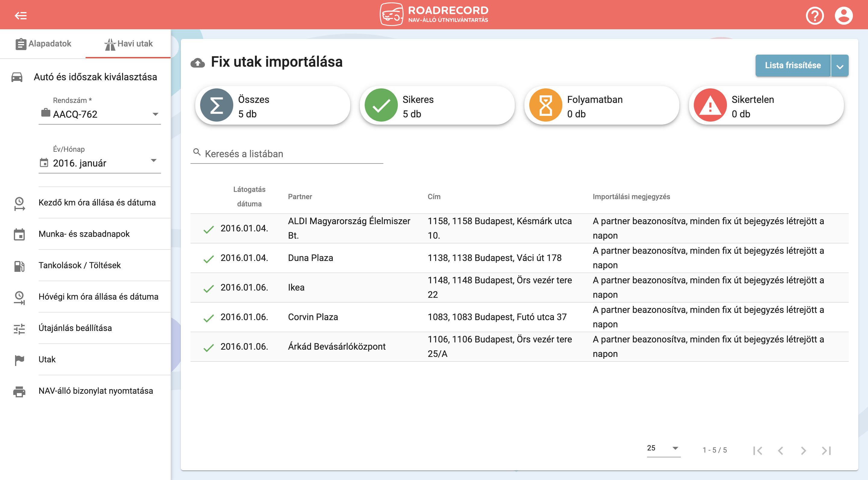Click the Keresés a listában search field
Viewport: 868px width, 480px height.
point(287,154)
